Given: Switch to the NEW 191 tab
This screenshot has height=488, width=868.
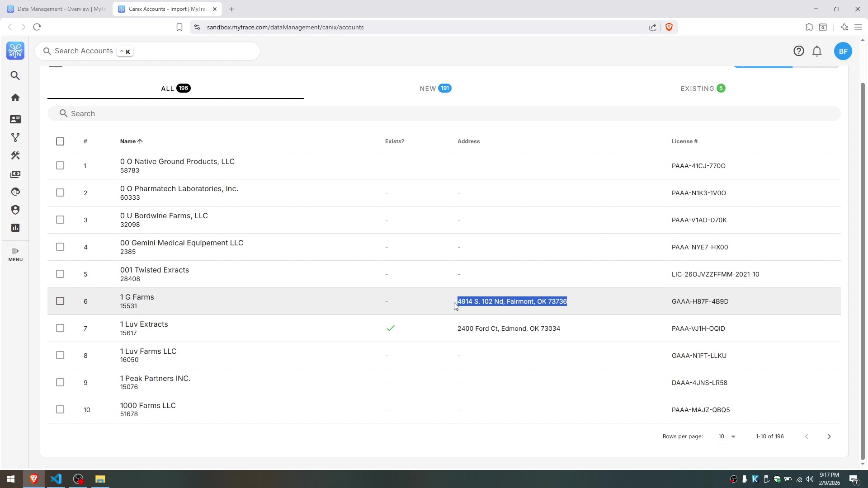Looking at the screenshot, I should click(435, 89).
